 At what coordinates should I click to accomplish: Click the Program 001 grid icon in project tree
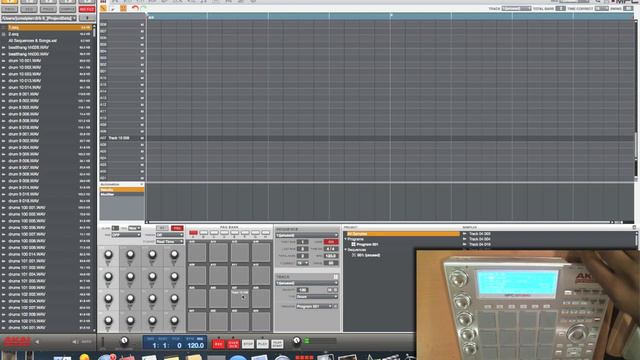pos(353,244)
